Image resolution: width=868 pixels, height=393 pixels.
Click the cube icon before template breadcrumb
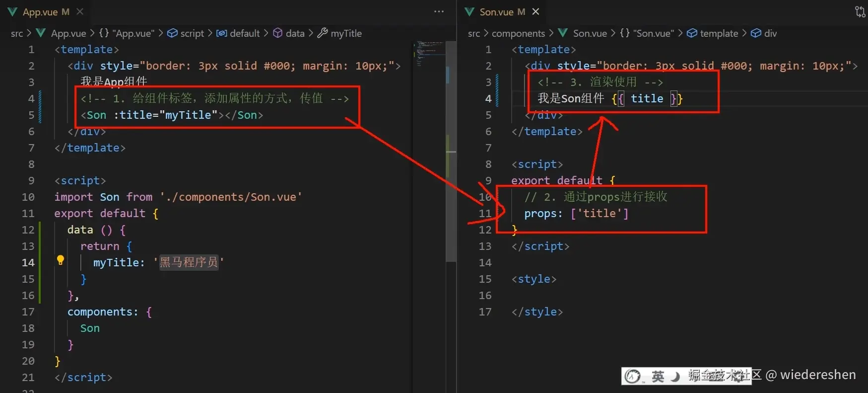692,33
